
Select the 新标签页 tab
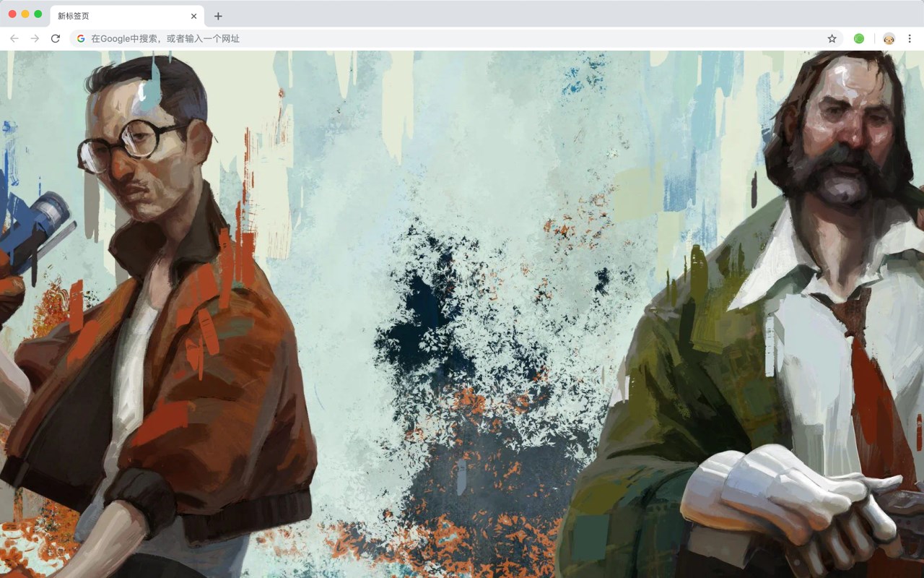tap(126, 16)
